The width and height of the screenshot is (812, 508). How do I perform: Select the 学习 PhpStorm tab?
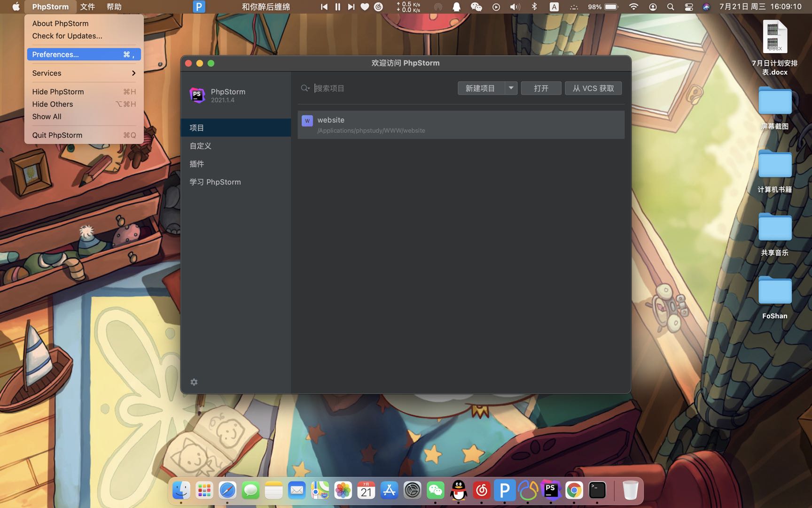[236, 182]
